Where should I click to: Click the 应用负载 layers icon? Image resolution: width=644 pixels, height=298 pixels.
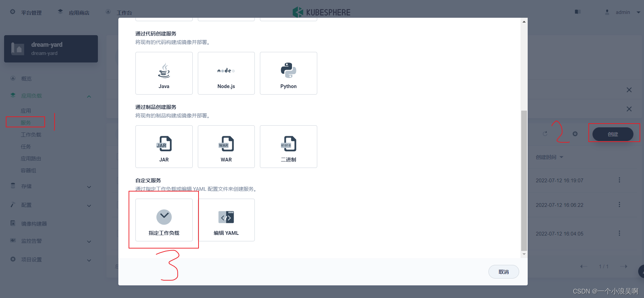[13, 95]
